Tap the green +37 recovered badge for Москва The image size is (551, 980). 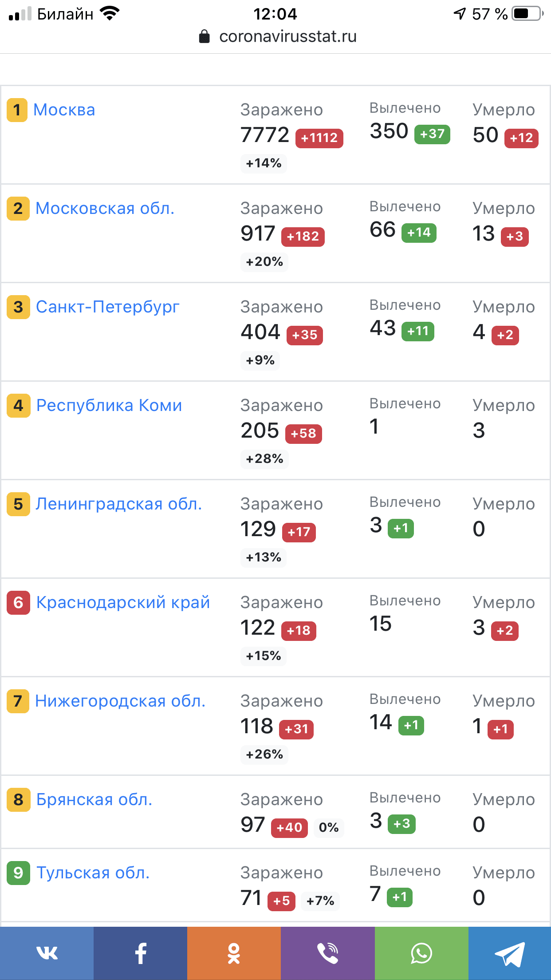pos(432,134)
